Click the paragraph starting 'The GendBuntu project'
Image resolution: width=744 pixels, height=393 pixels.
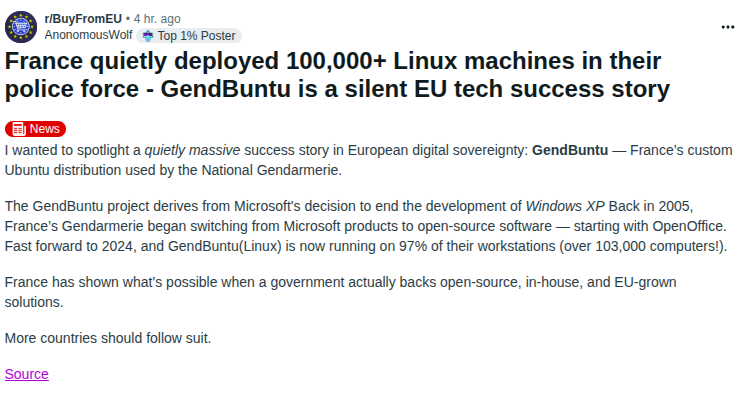coord(366,226)
